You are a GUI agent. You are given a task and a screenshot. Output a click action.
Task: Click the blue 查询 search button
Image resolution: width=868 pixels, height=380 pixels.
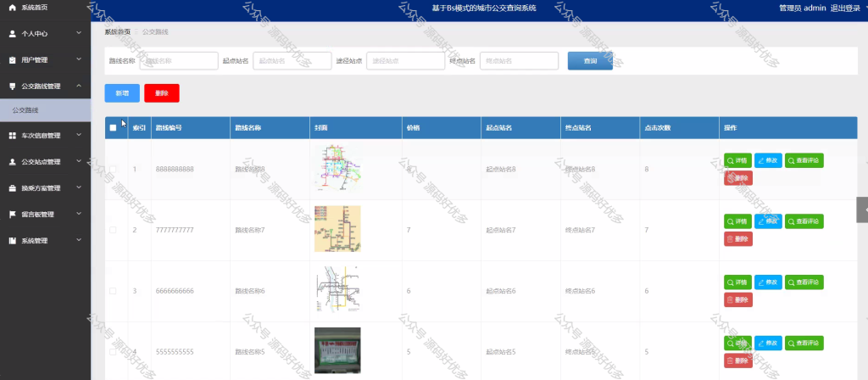pyautogui.click(x=590, y=61)
